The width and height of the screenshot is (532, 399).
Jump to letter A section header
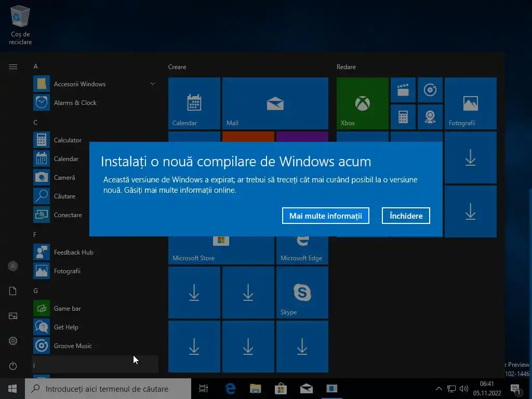click(36, 66)
